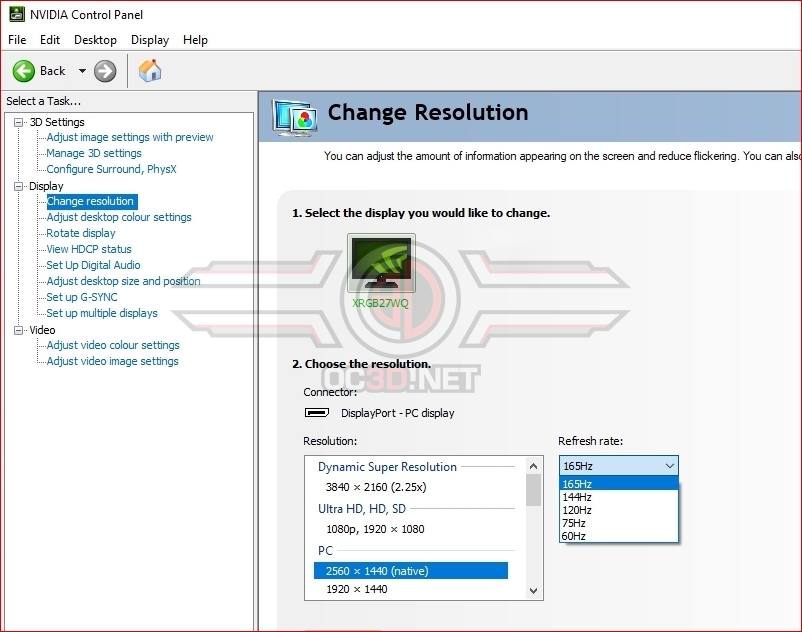Select the XRGB27WQ monitor thumbnail
The width and height of the screenshot is (802, 632).
381,263
